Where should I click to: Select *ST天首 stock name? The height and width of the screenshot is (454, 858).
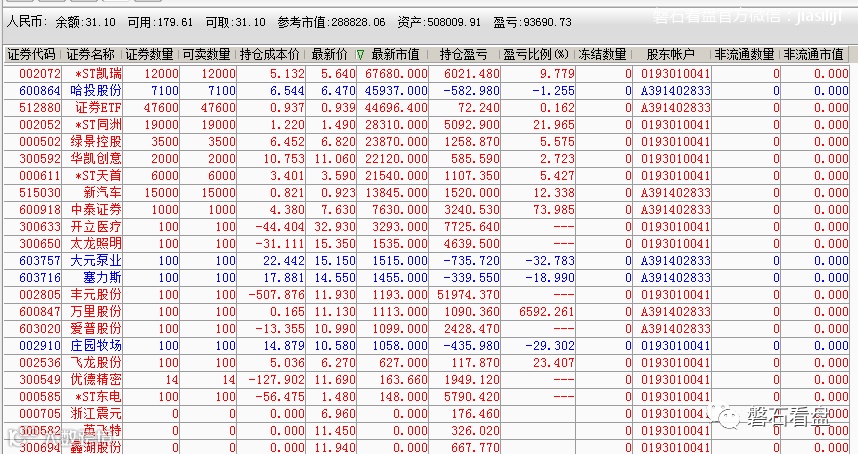[98, 175]
